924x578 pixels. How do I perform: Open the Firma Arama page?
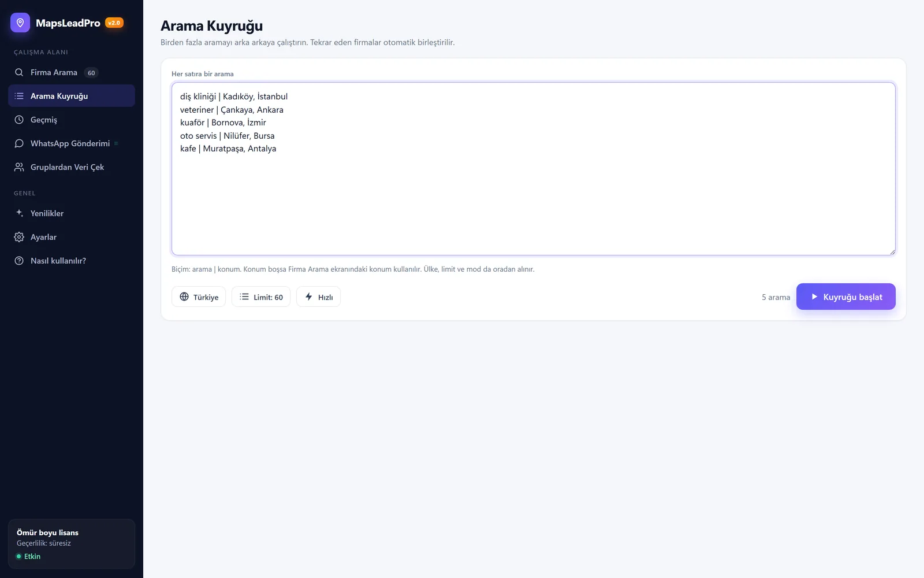click(x=72, y=72)
